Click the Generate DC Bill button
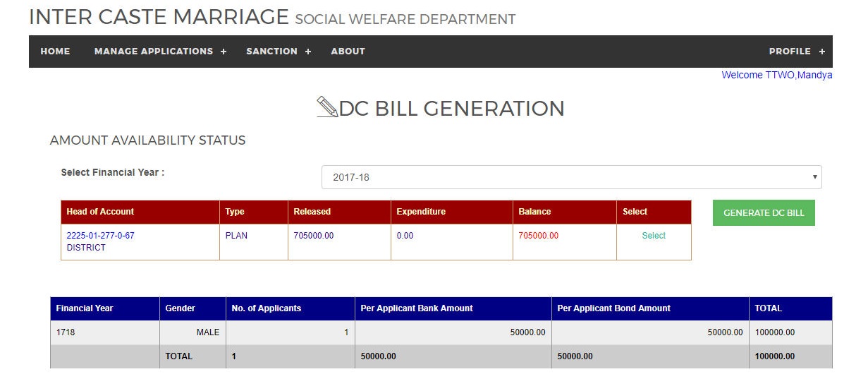The image size is (868, 391). click(764, 212)
